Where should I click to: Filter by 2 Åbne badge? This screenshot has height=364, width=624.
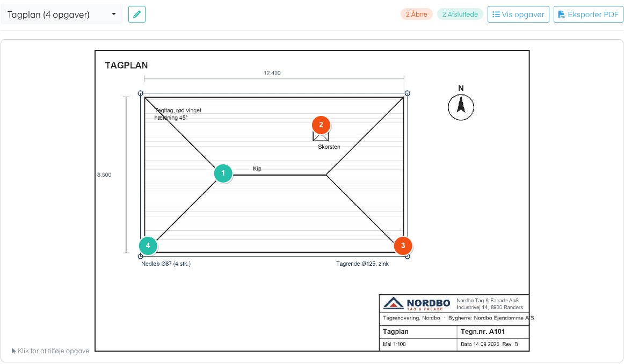tap(416, 14)
